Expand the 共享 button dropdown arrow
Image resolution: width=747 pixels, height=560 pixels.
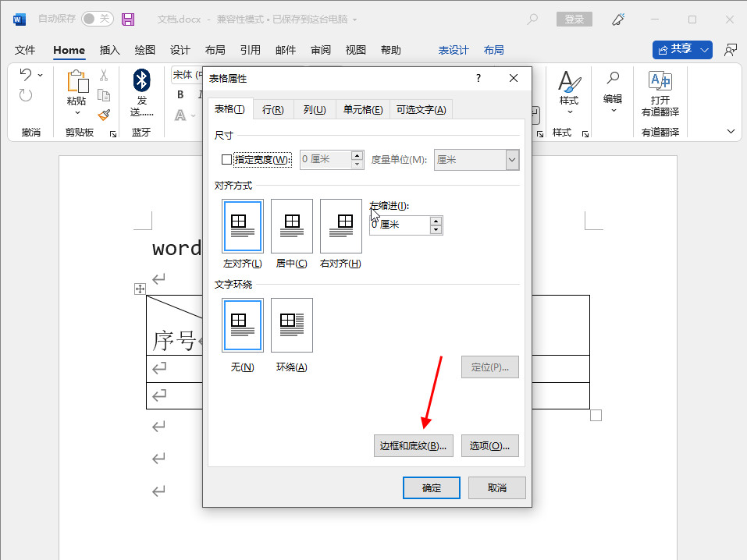coord(705,49)
